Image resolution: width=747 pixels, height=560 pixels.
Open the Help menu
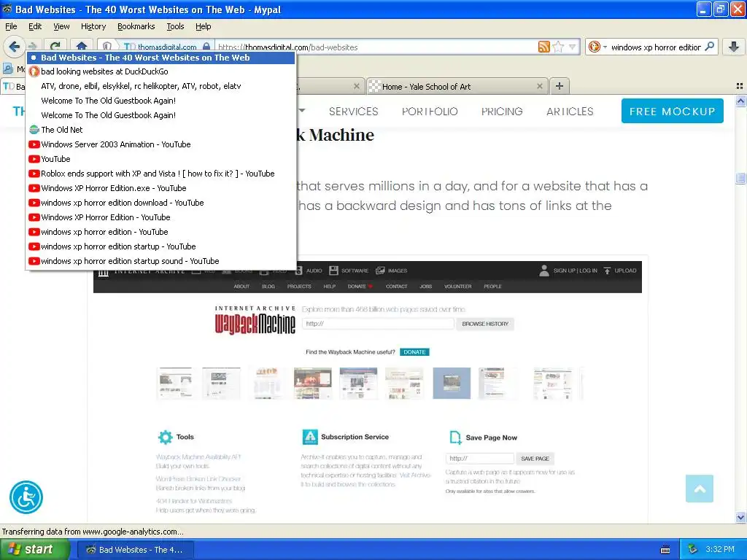[203, 26]
